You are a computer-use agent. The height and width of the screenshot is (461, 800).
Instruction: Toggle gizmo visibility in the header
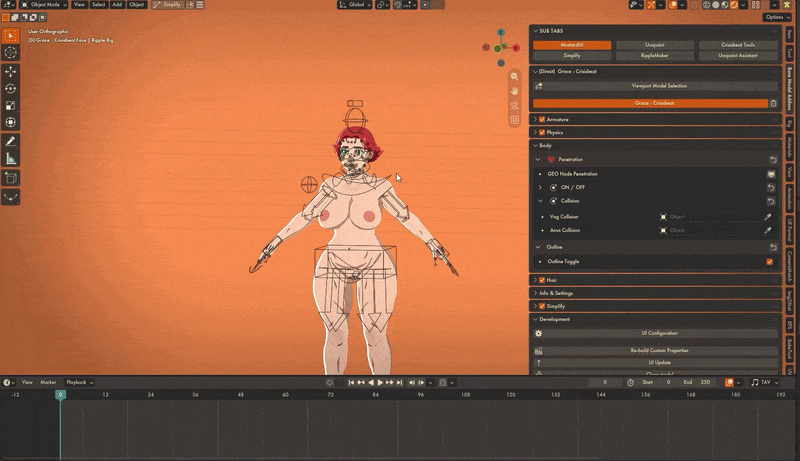(652, 5)
